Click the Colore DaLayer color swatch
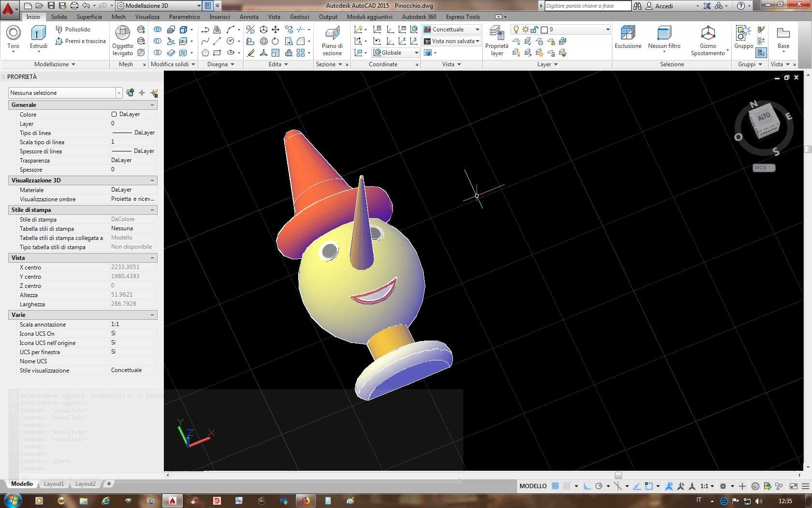 [x=114, y=115]
